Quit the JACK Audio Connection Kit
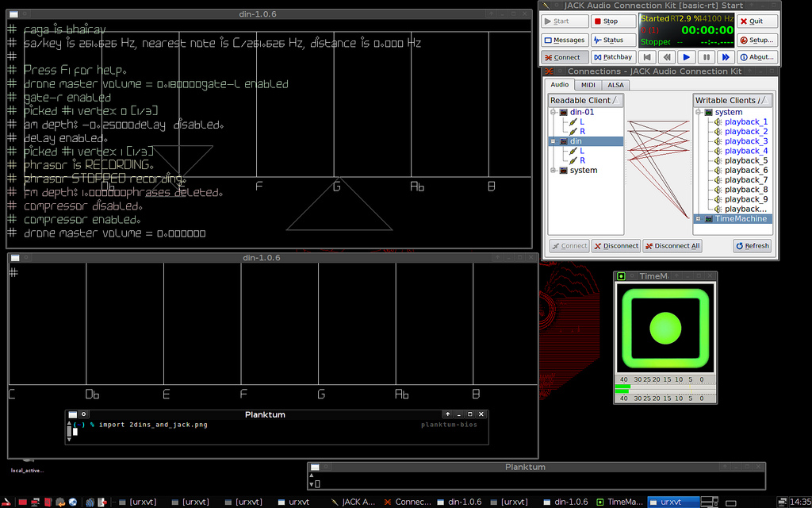Screen dimensions: 812x508 click(x=757, y=21)
